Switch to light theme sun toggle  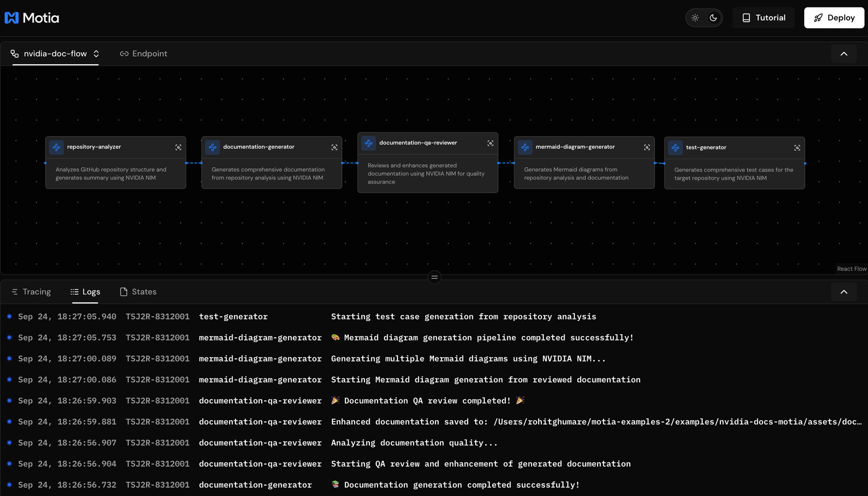[695, 18]
